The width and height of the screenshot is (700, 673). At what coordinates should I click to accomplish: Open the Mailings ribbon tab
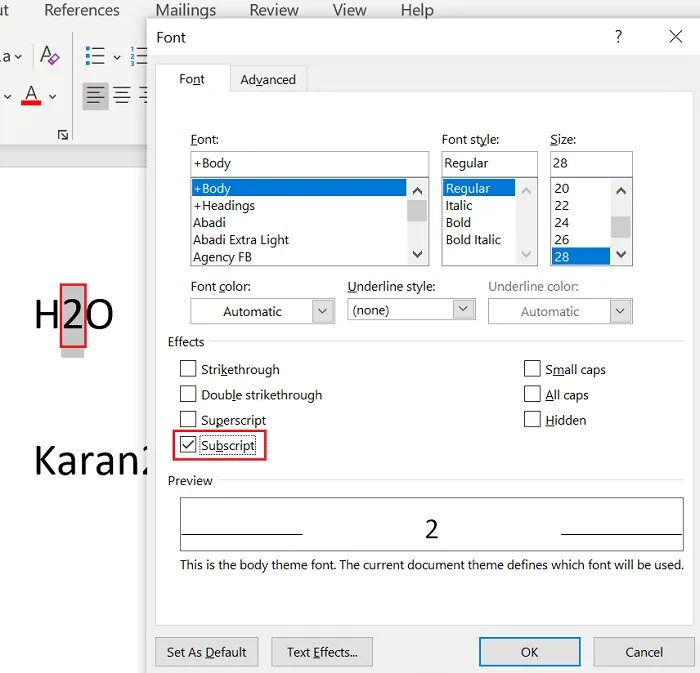[x=186, y=10]
